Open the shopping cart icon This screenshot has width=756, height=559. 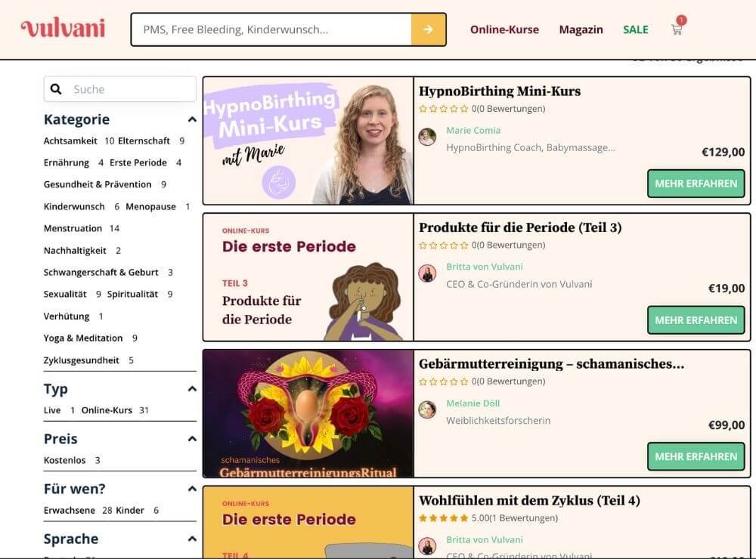pyautogui.click(x=677, y=29)
